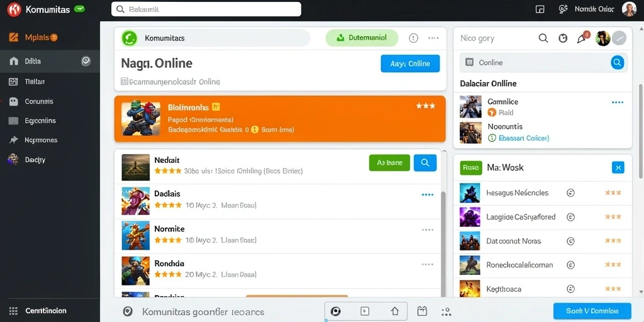Open the home icon in bottom toolbar
Image resolution: width=644 pixels, height=322 pixels.
point(395,311)
